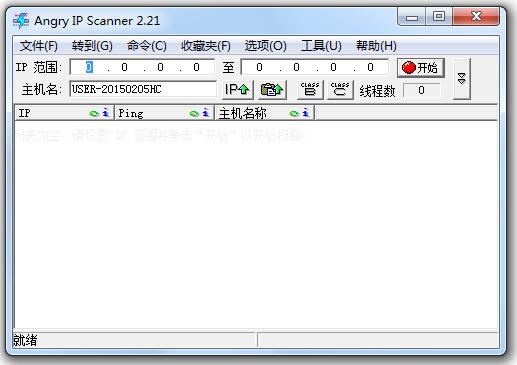Click blue info icon in Ping column
Image resolution: width=517 pixels, height=365 pixels.
(x=206, y=113)
